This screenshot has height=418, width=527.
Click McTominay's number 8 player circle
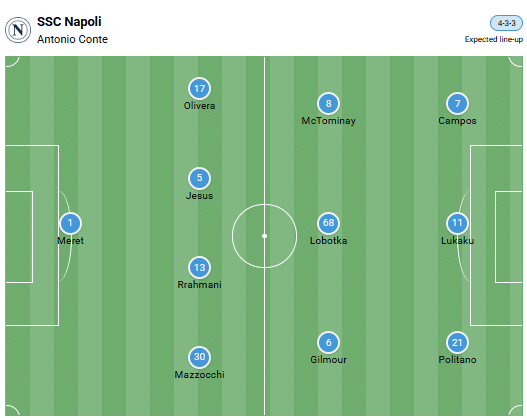tap(328, 103)
